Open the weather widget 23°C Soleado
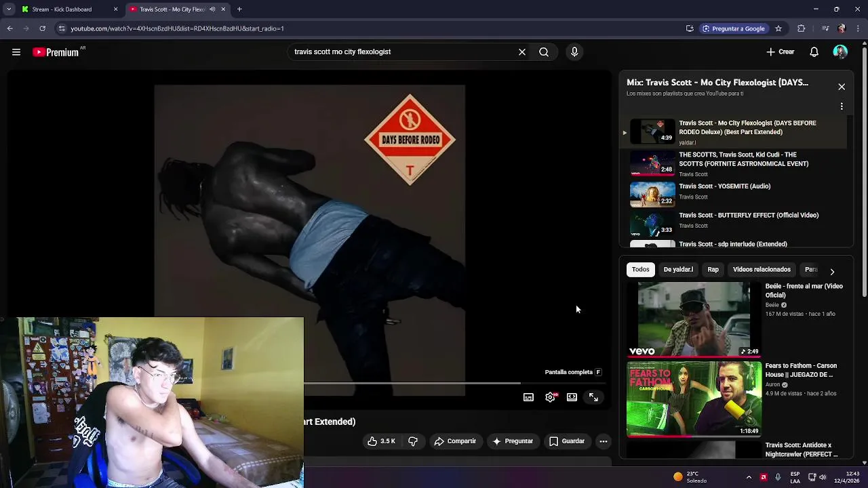The height and width of the screenshot is (488, 868). (690, 477)
